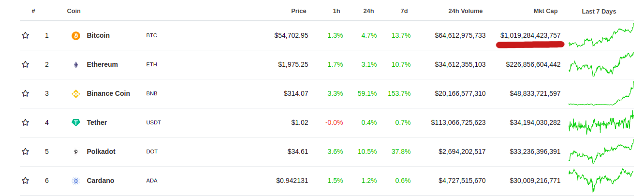Image resolution: width=644 pixels, height=196 pixels.
Task: Click the Binance Coin logo icon
Action: point(75,93)
